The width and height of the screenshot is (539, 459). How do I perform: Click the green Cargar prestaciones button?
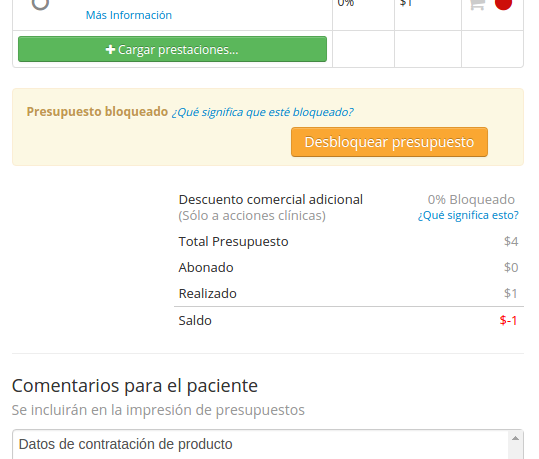[x=172, y=49]
